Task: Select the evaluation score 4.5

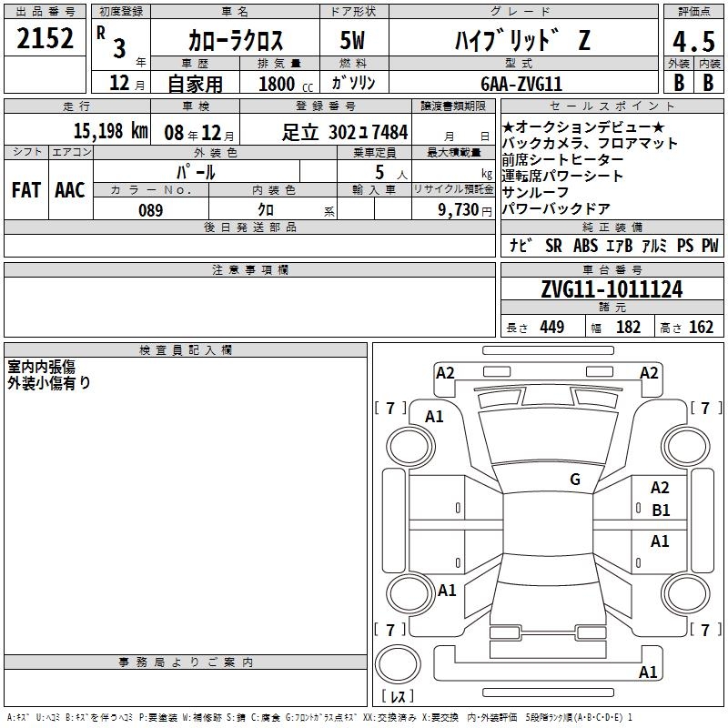Action: pyautogui.click(x=693, y=41)
